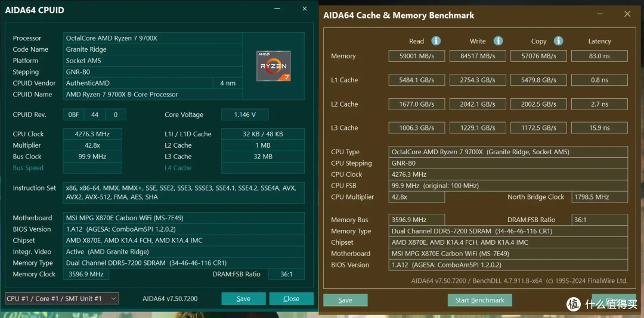Select L2 Cache Read value 1677.0 GB/s
This screenshot has height=318, width=644.
click(x=416, y=104)
